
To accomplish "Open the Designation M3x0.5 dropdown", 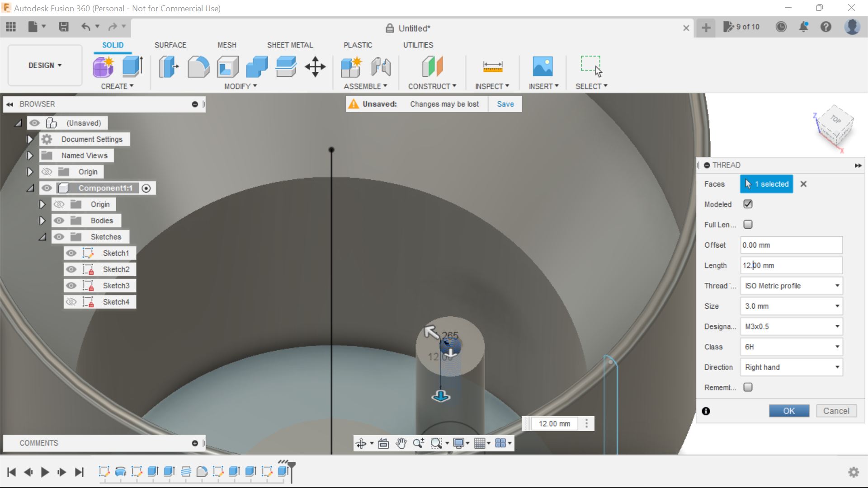I will point(791,326).
